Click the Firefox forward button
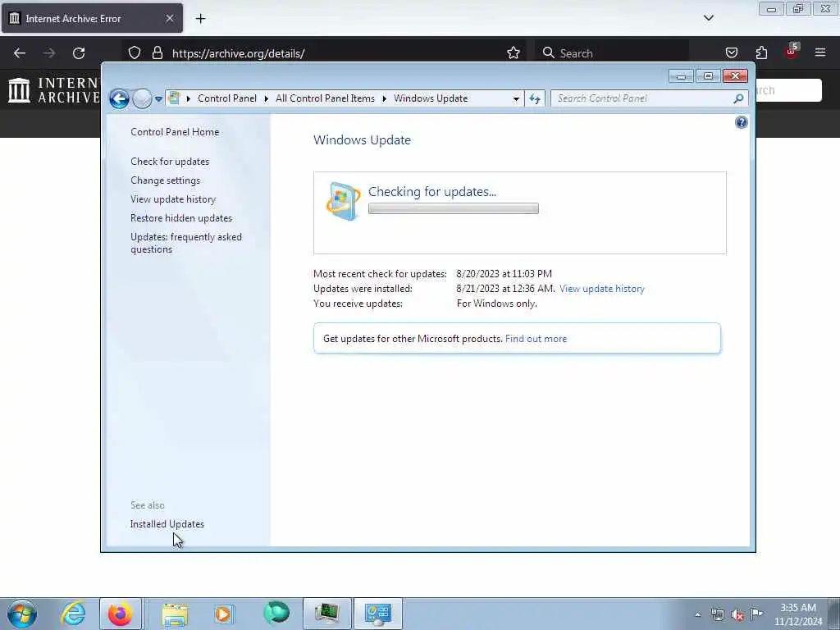840x630 pixels. [x=49, y=53]
